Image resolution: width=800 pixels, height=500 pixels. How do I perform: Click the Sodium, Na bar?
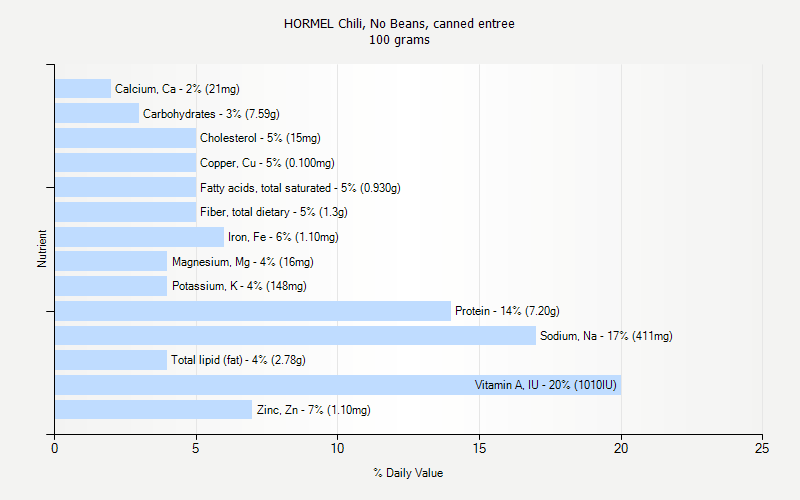click(x=295, y=336)
